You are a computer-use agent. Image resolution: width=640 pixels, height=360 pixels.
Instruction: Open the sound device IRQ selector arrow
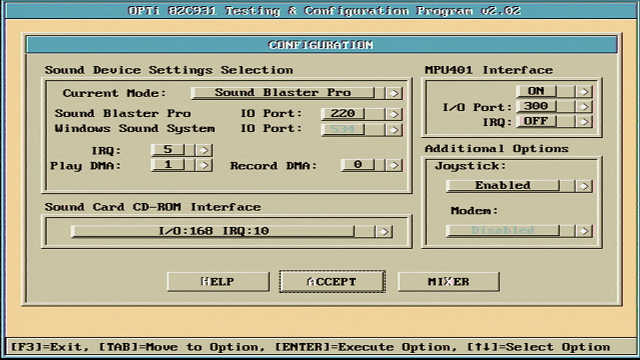pos(204,150)
